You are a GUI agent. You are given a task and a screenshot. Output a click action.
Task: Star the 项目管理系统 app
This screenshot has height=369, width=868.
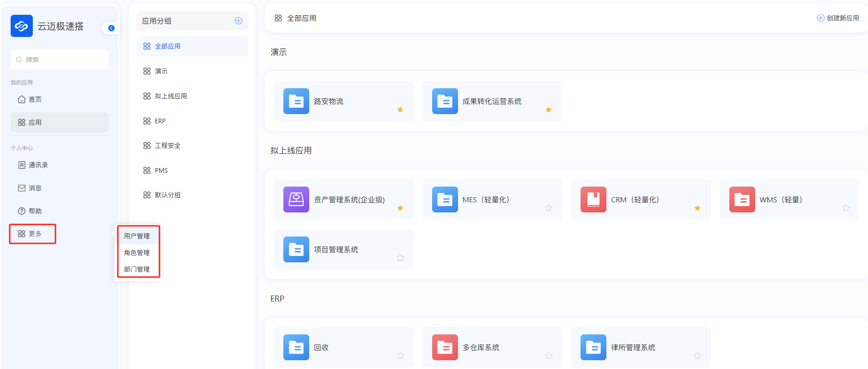click(400, 258)
